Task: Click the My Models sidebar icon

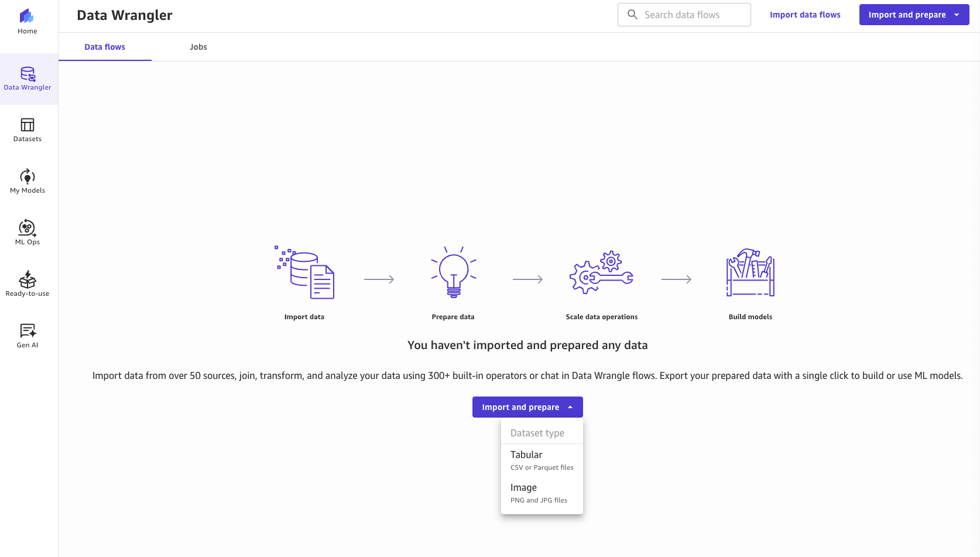Action: 27,176
